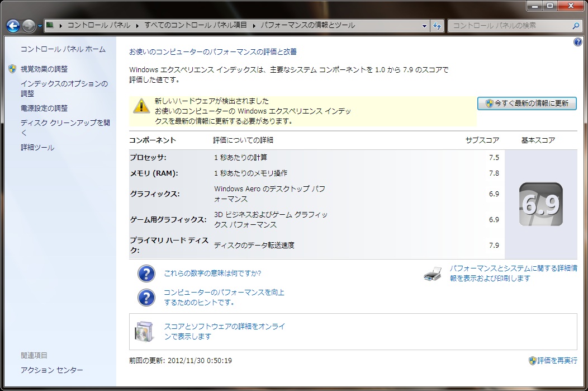
Task: Click the 基本スコア column header
Action: tap(538, 140)
